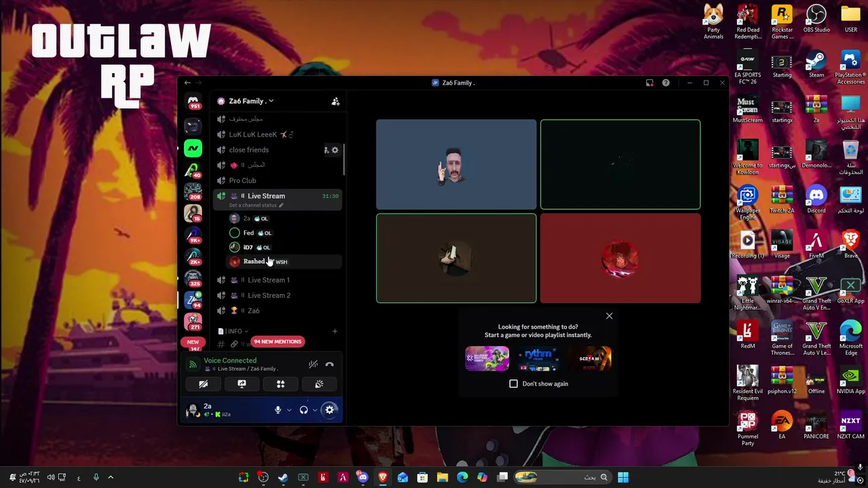The image size is (868, 488).
Task: Open microphone input options arrow
Action: (289, 409)
